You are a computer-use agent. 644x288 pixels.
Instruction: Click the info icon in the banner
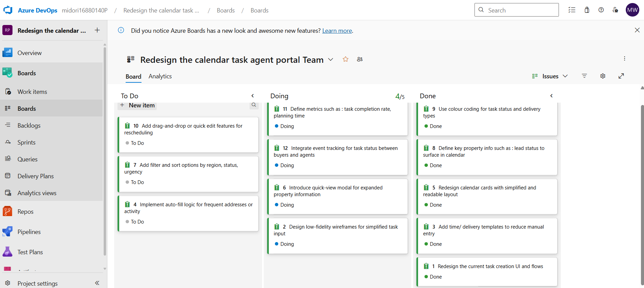(121, 30)
